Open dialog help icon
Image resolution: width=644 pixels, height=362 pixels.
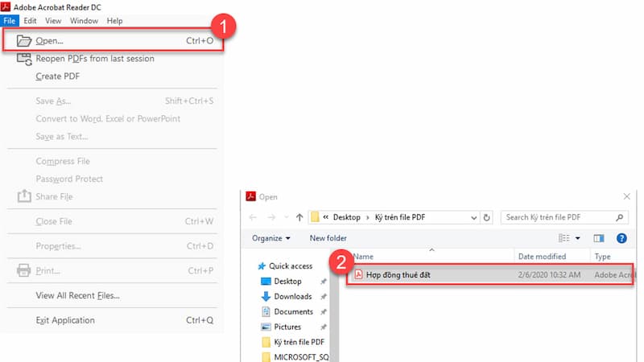621,238
